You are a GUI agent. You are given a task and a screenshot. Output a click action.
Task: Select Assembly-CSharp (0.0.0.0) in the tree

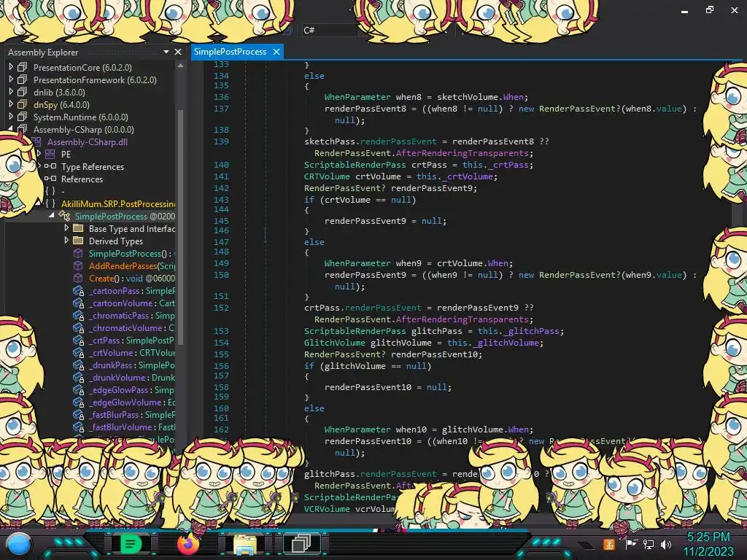(x=83, y=129)
